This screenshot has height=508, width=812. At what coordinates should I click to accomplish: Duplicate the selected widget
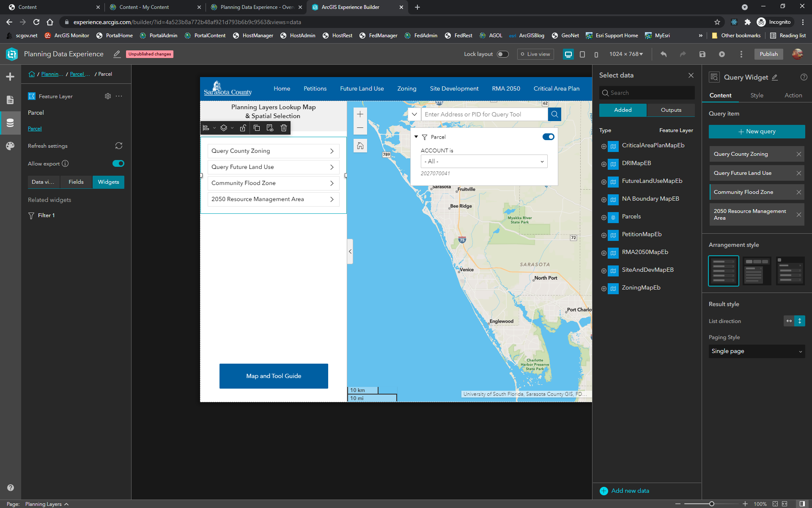coord(257,128)
